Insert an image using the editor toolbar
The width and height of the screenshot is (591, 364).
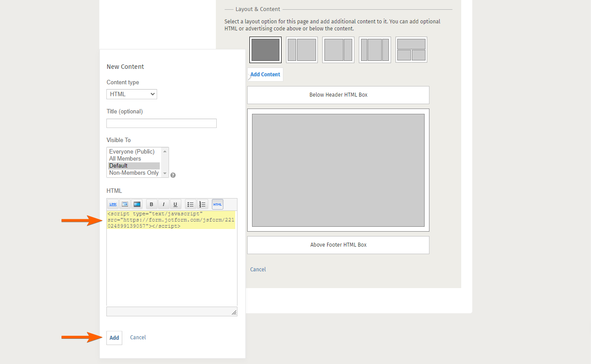125,204
